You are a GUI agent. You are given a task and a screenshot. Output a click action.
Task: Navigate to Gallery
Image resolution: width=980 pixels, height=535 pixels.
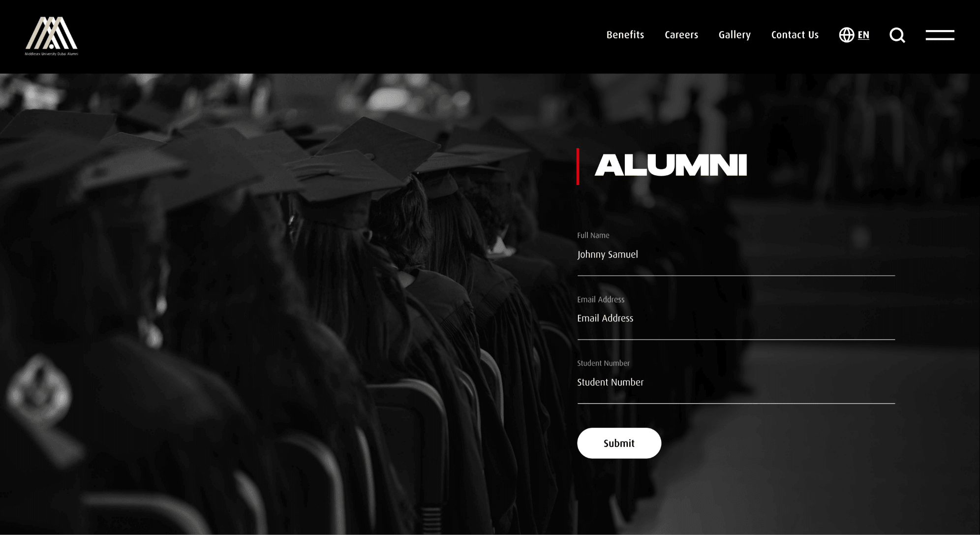[735, 35]
